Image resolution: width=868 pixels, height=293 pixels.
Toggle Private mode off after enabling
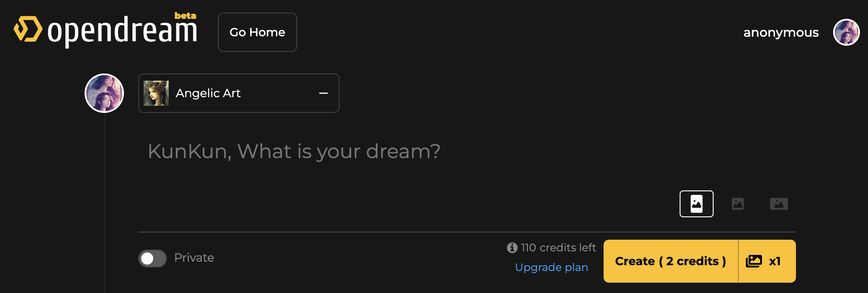(152, 258)
